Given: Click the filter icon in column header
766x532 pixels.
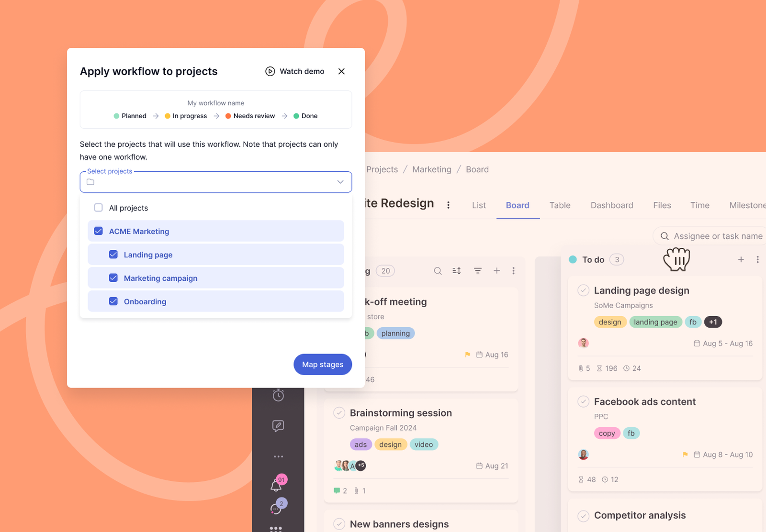Looking at the screenshot, I should pyautogui.click(x=478, y=271).
